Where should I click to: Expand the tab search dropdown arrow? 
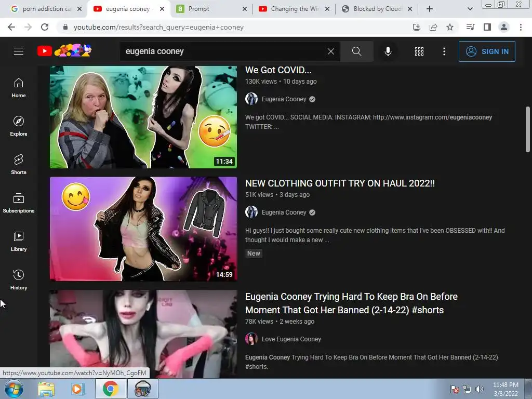point(470,9)
